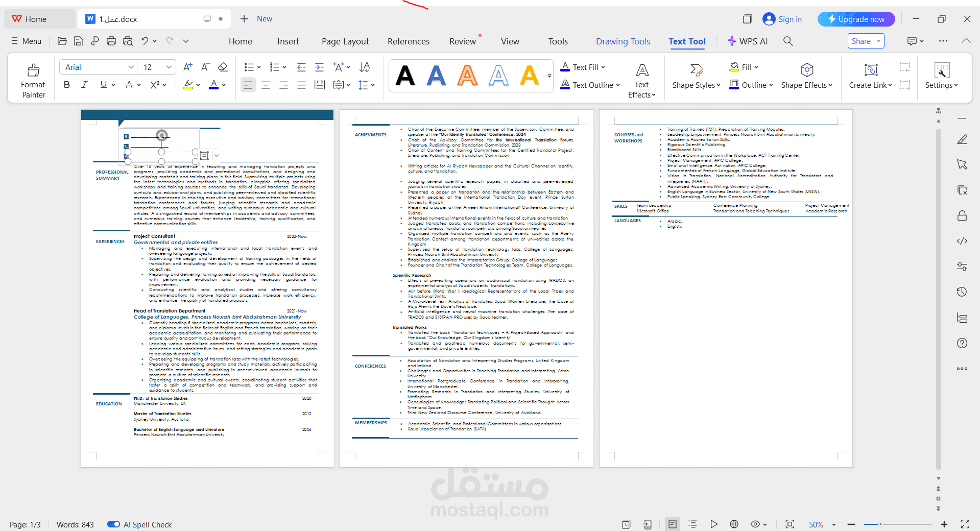Viewport: 980px width, 531px height.
Task: Click the Print Preview icon
Action: coord(128,41)
